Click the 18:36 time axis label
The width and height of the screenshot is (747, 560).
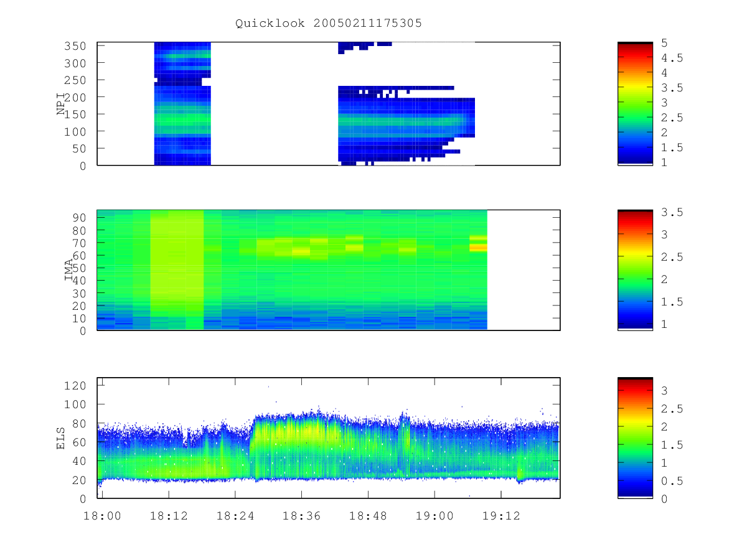(x=302, y=515)
